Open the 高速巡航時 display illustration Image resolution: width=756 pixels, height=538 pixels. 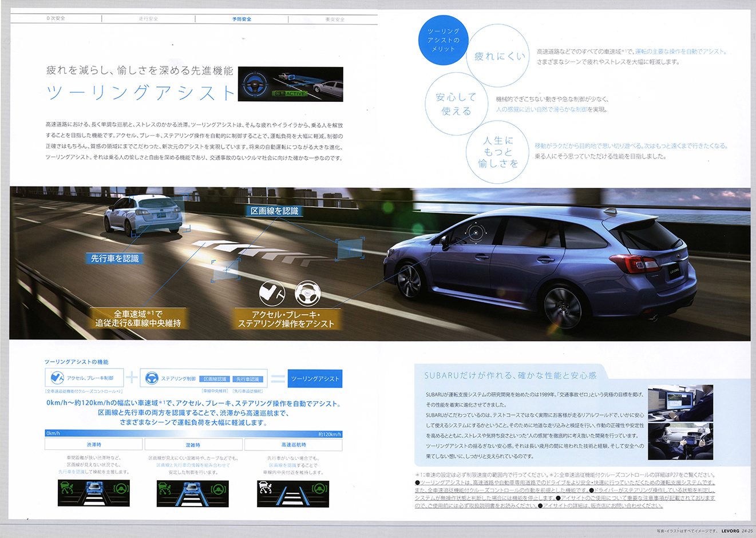coord(293,493)
